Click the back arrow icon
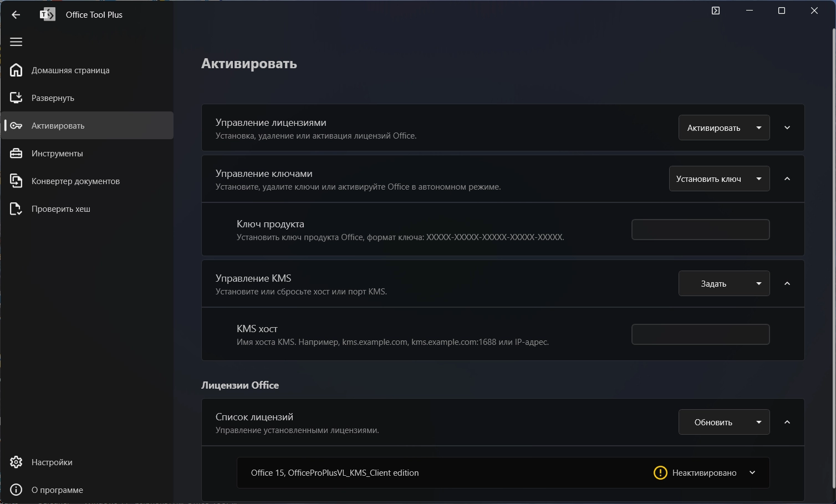This screenshot has height=504, width=836. 16,15
